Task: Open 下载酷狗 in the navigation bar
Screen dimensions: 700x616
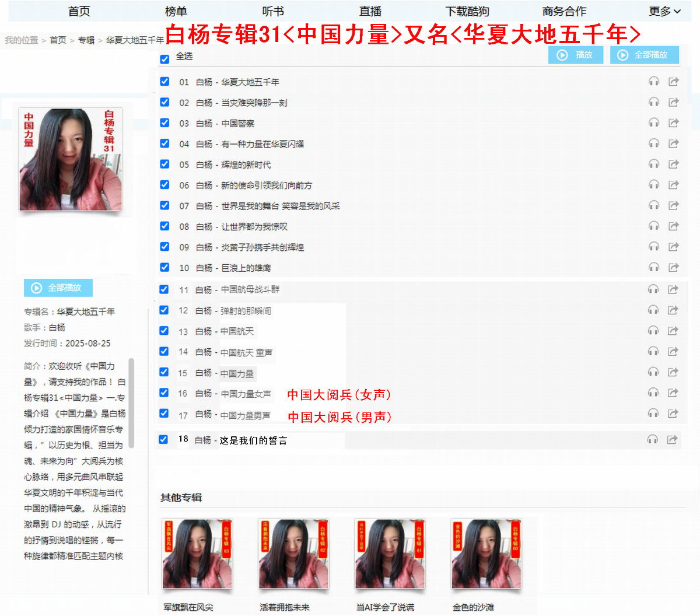Action: [x=467, y=11]
